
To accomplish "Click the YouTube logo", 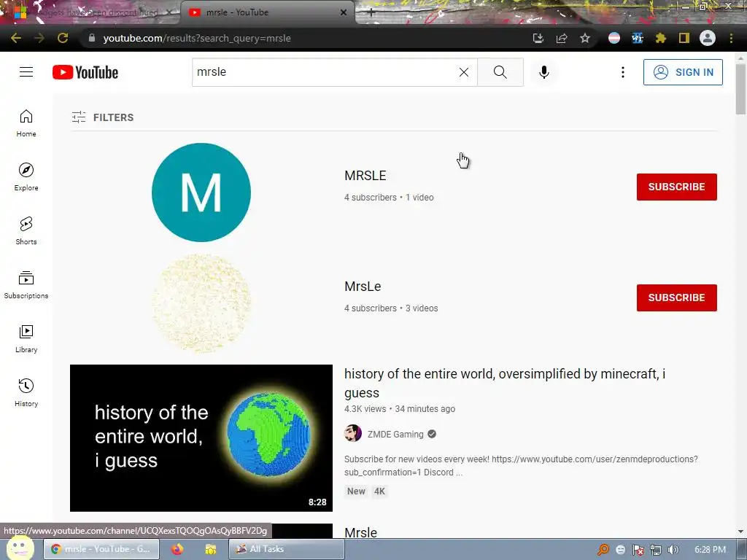I will pos(85,72).
